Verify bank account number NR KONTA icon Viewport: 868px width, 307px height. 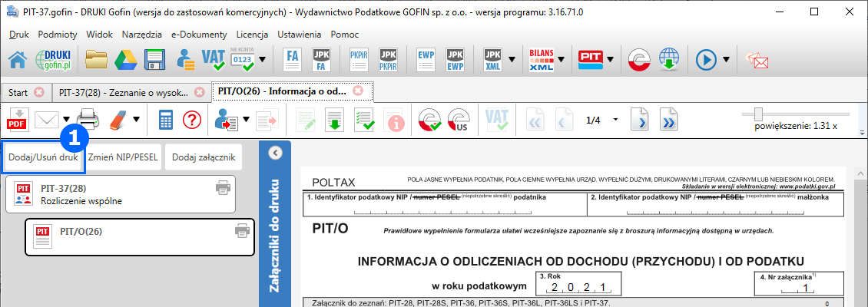tap(242, 59)
